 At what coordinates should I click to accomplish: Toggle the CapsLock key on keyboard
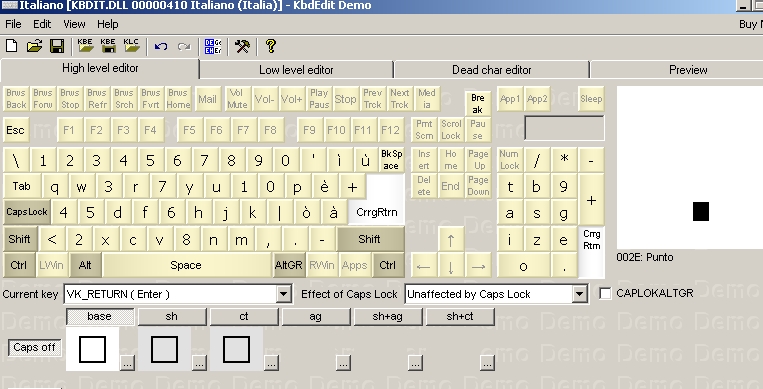[27, 212]
